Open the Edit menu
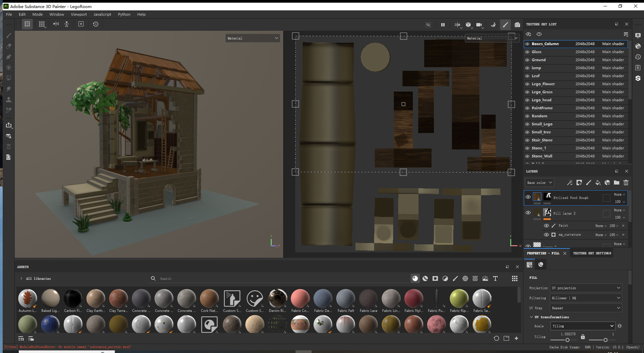Screen dimensions: 644x353 [x=22, y=14]
